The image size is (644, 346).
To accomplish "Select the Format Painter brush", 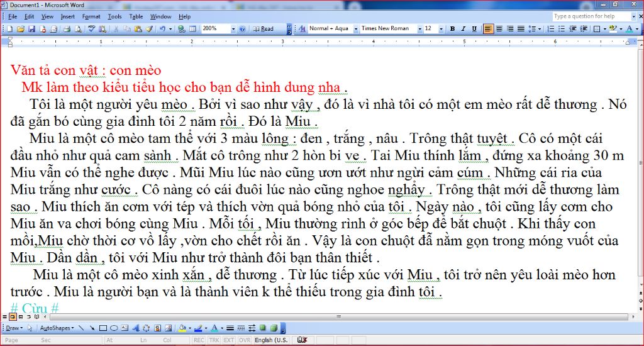I will 149,29.
